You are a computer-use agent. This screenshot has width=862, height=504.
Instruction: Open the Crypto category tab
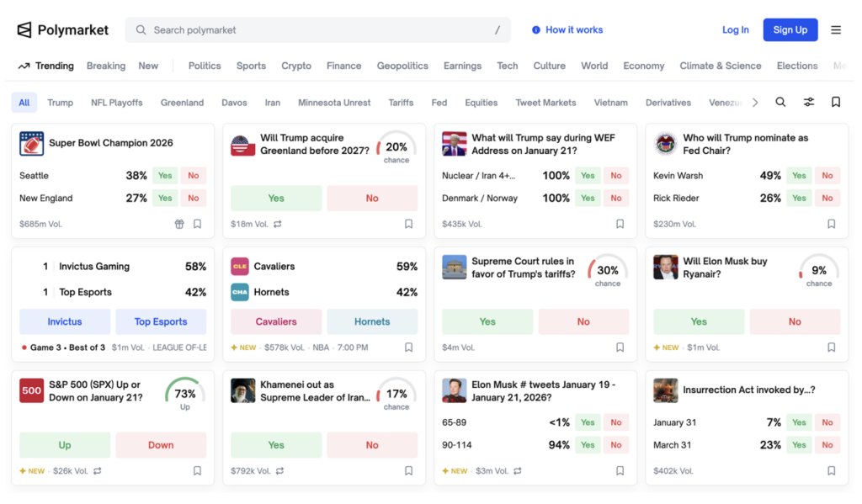(296, 66)
